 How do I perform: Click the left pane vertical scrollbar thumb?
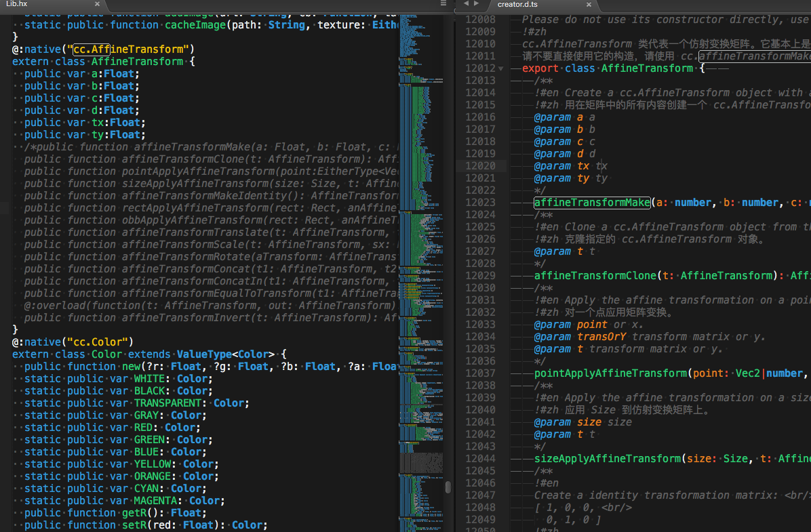[x=448, y=487]
